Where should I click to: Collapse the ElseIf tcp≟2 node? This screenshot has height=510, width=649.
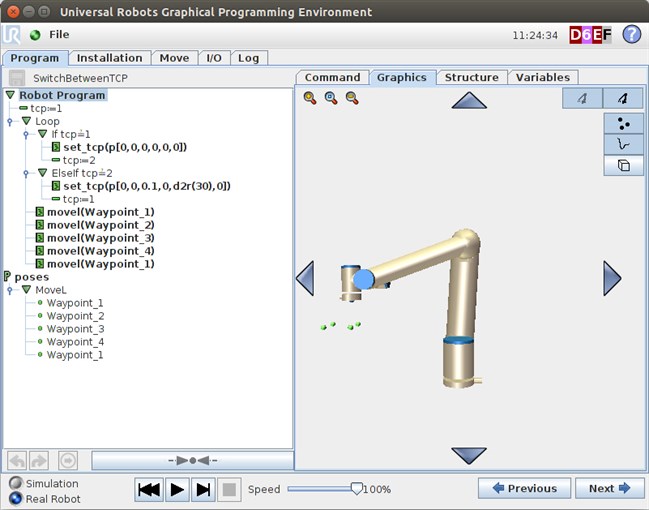pyautogui.click(x=41, y=173)
